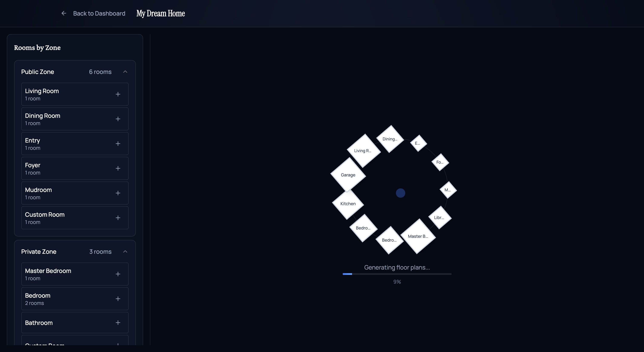The image size is (644, 352).
Task: Click the add icon for the Entry room
Action: coord(118,144)
